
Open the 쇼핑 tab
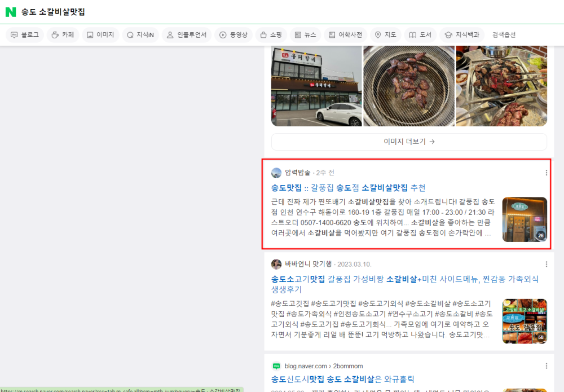point(271,35)
